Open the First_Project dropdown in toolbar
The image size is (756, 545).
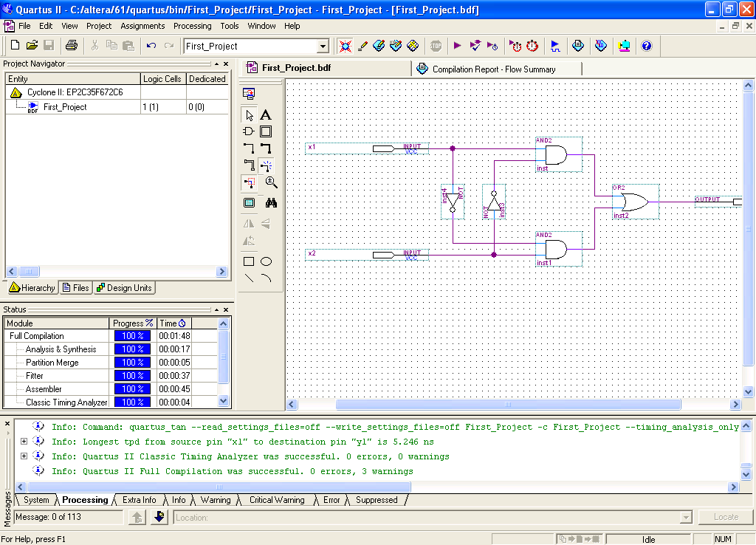[x=323, y=47]
